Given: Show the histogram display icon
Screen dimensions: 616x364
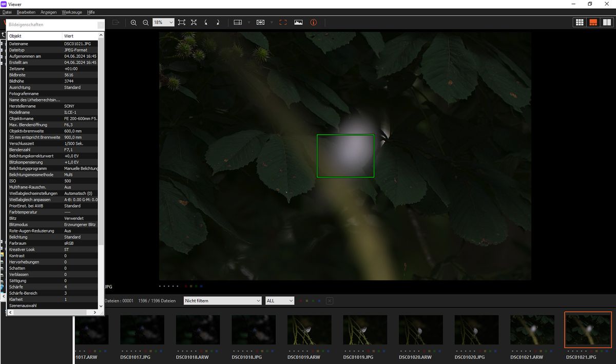Looking at the screenshot, I should (298, 23).
